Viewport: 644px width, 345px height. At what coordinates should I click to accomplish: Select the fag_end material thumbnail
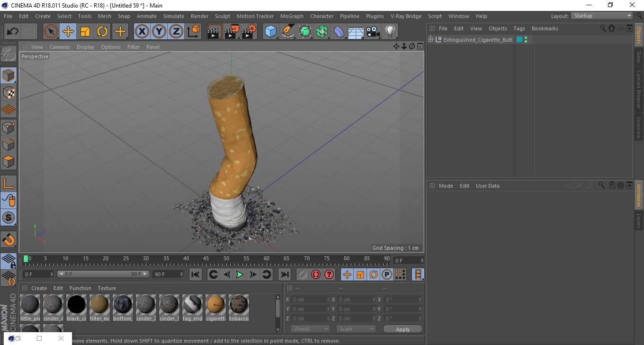click(x=192, y=307)
